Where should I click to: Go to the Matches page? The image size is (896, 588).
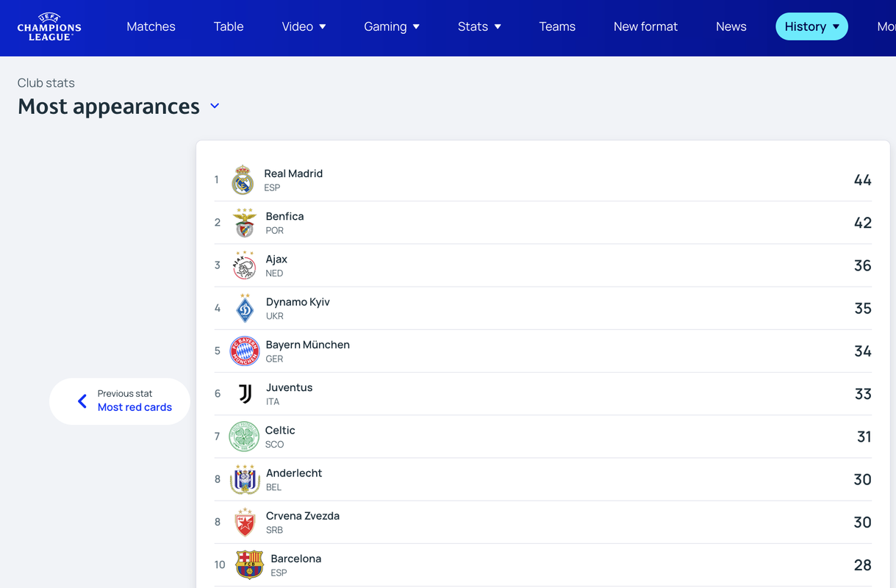pos(151,26)
